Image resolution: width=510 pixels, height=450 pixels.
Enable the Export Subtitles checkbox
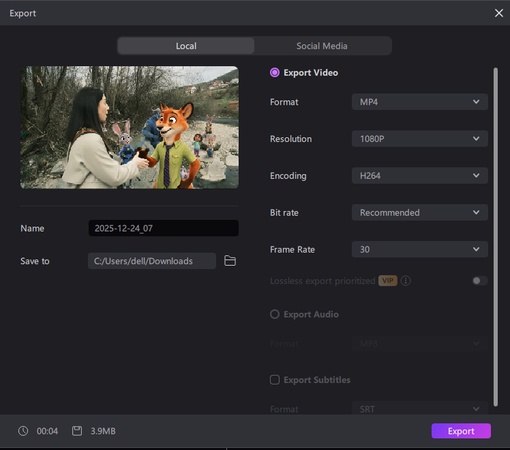coord(275,380)
